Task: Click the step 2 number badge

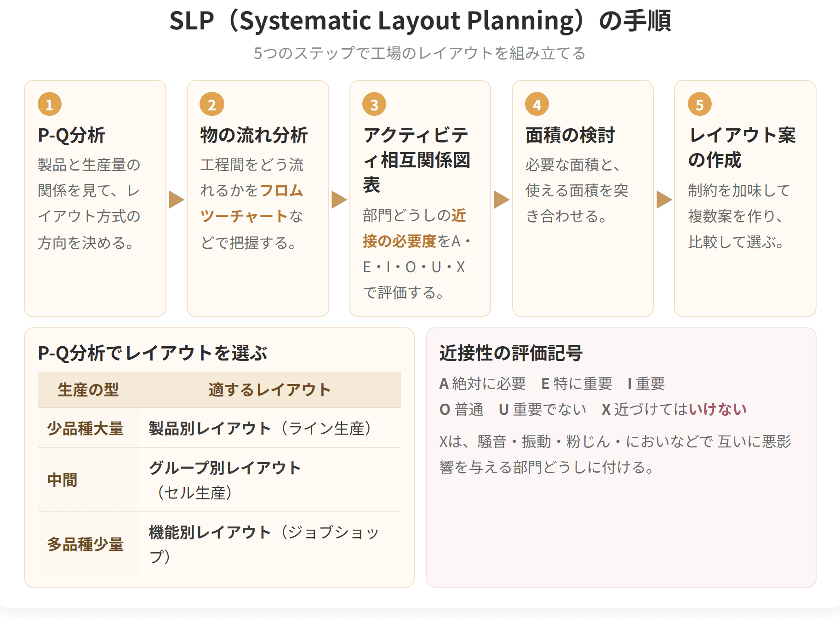Action: tap(212, 104)
